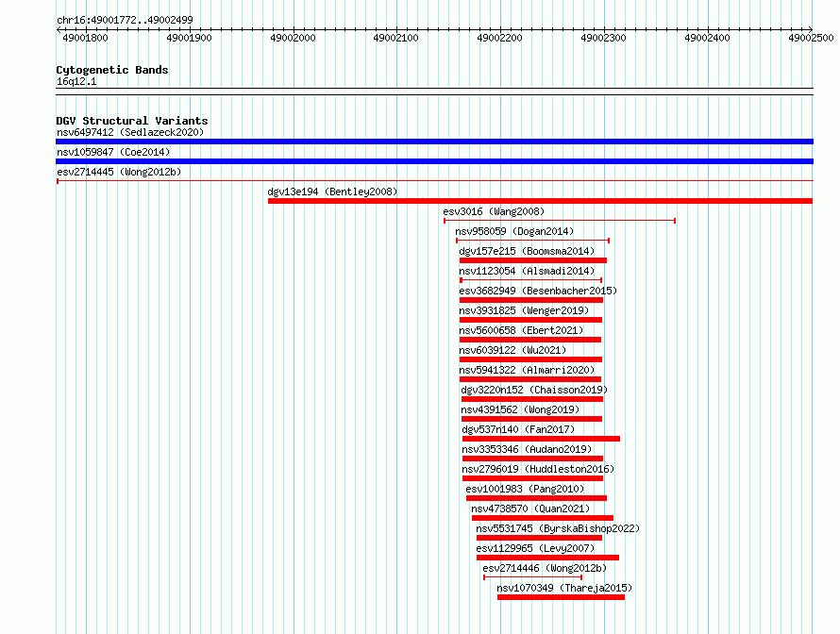Click the 49002500 ruler position
Image resolution: width=840 pixels, height=634 pixels.
tap(811, 38)
